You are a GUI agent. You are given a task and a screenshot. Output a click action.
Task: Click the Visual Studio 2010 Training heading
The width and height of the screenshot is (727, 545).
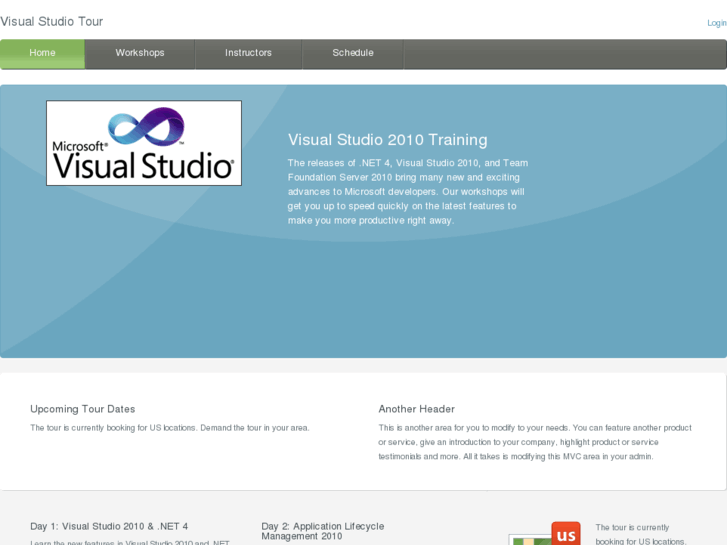tap(388, 140)
